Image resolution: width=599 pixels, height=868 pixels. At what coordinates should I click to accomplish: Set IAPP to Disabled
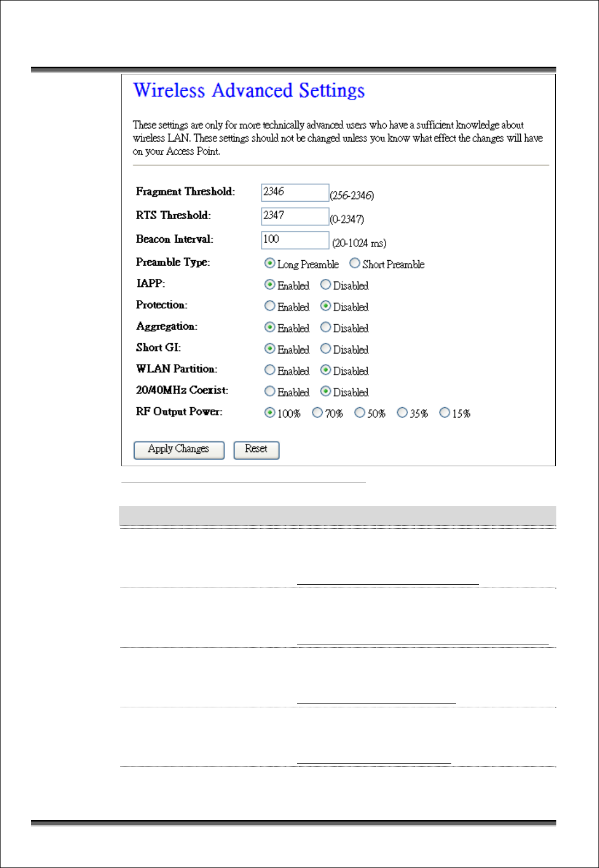click(x=325, y=285)
